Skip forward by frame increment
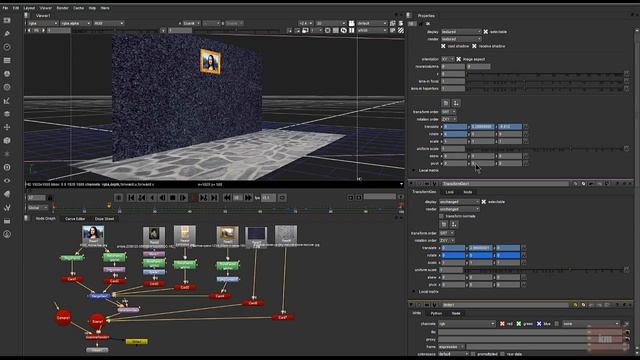The image size is (640, 360). point(248,198)
